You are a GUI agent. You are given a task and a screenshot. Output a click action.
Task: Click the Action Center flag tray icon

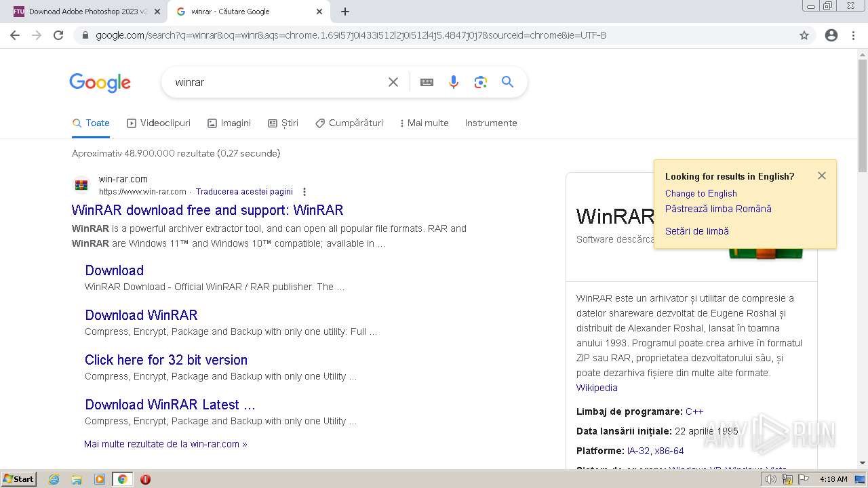tap(804, 479)
